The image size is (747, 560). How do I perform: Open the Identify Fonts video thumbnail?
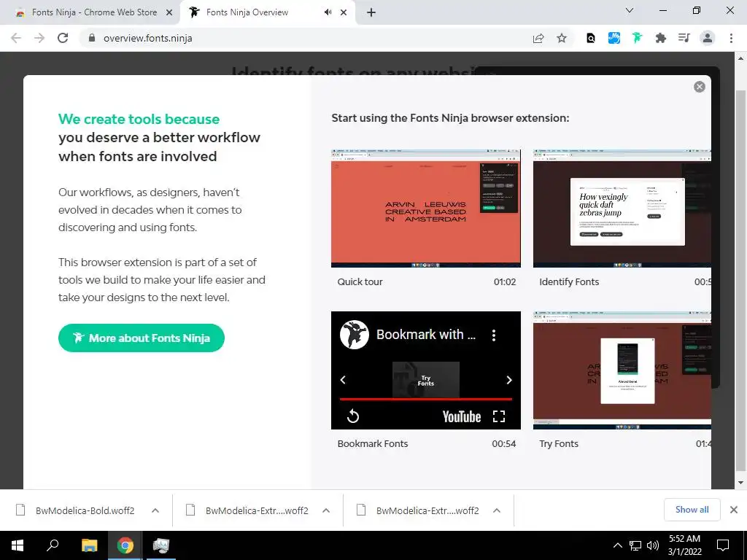point(622,209)
